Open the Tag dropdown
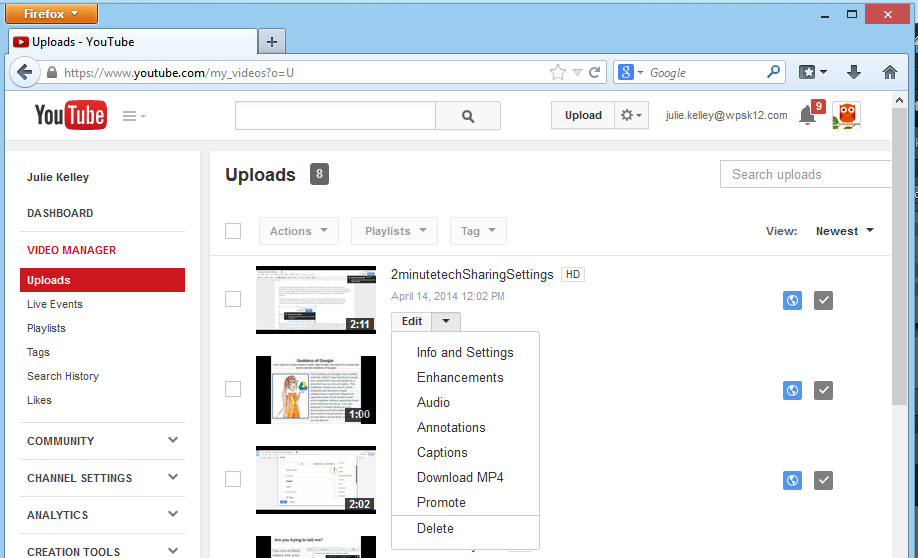The width and height of the screenshot is (918, 558). point(478,231)
